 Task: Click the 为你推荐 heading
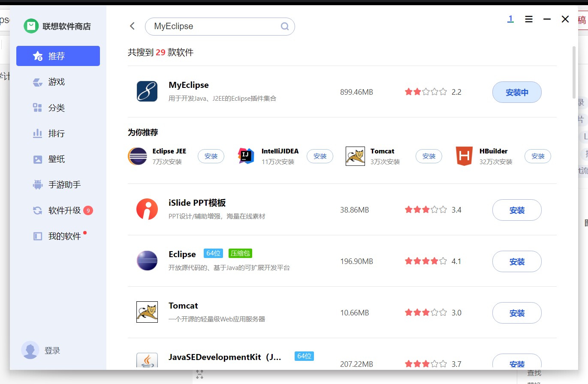click(x=143, y=132)
